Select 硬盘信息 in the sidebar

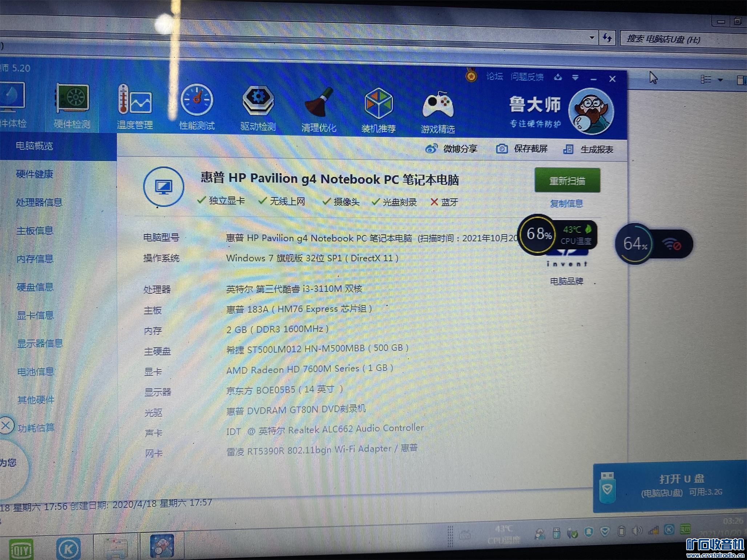(x=35, y=287)
